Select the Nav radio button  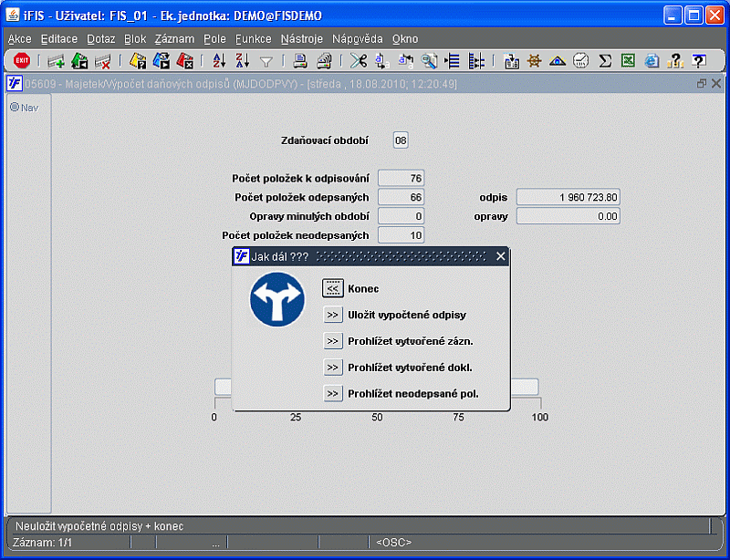pos(15,107)
